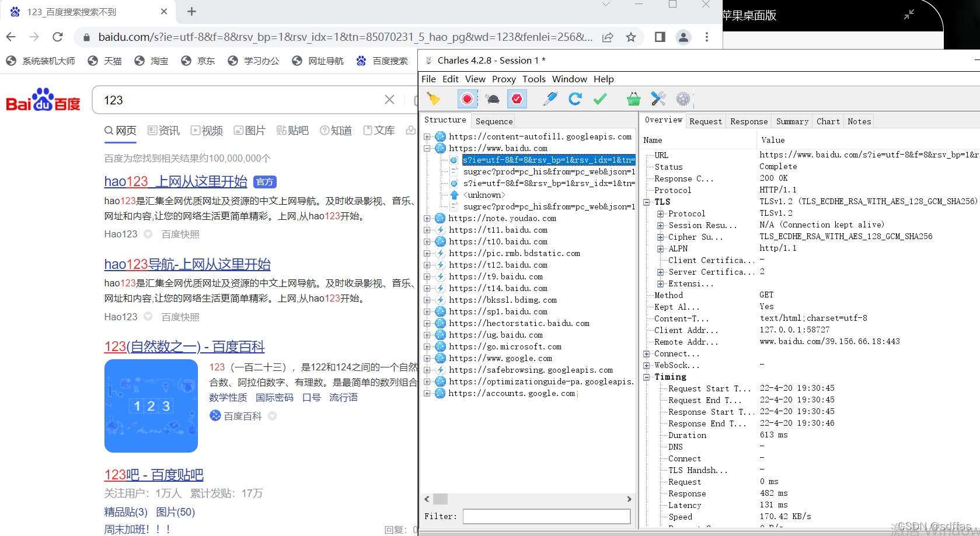980x536 pixels.
Task: Click the browser back arrow
Action: click(x=11, y=37)
